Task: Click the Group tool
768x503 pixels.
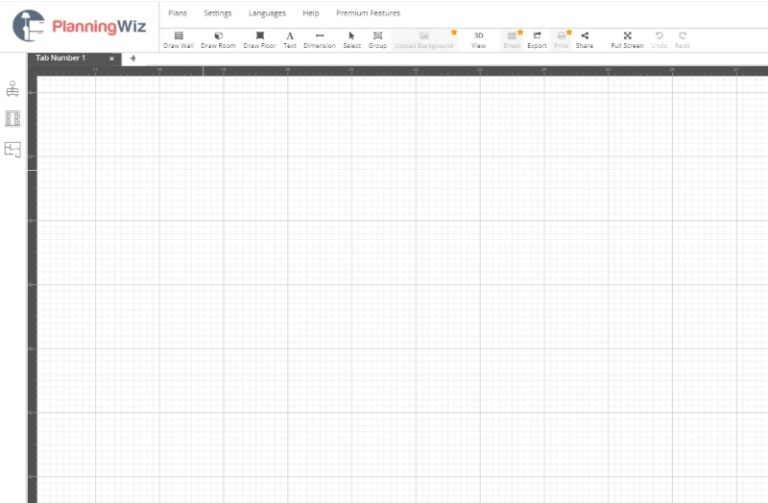Action: [x=378, y=40]
